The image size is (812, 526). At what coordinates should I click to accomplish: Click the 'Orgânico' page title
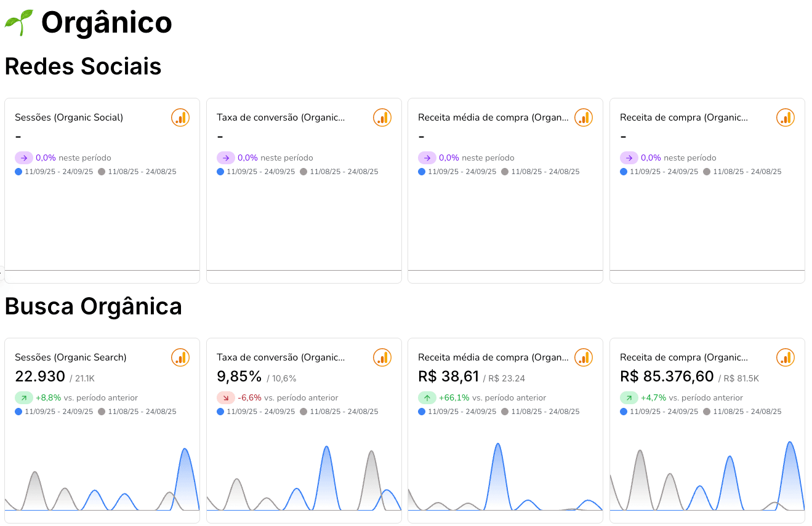click(x=107, y=23)
